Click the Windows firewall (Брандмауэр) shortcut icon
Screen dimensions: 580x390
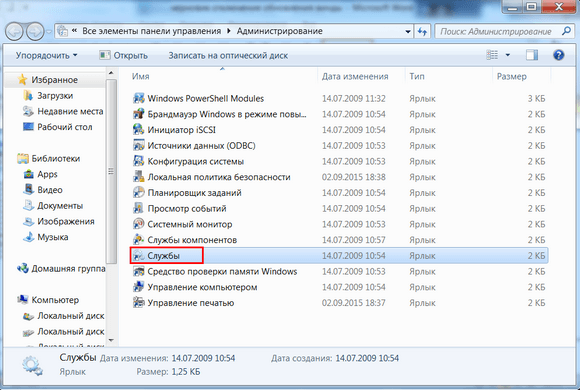click(139, 114)
